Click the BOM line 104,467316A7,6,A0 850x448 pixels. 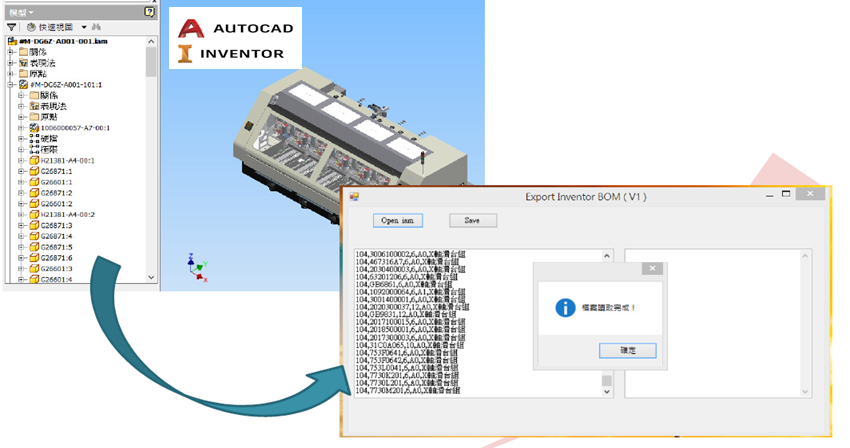[x=407, y=261]
